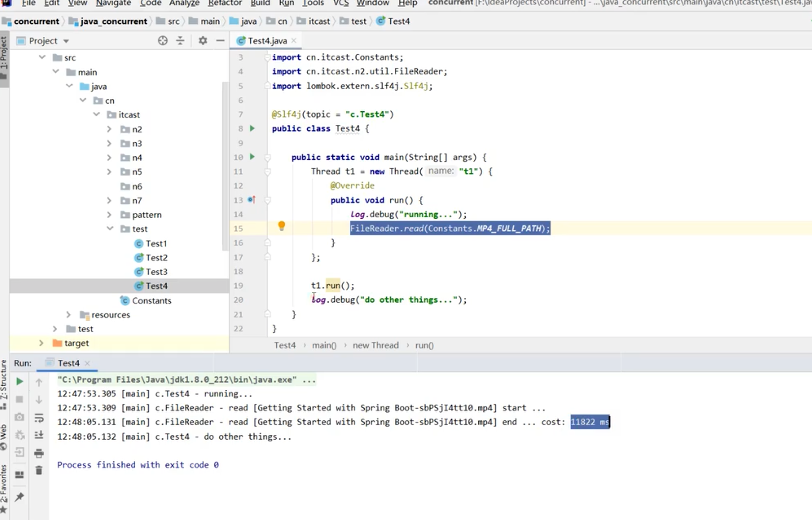This screenshot has width=812, height=520.
Task: Click the rerun green play icon in Run panel
Action: tap(19, 381)
